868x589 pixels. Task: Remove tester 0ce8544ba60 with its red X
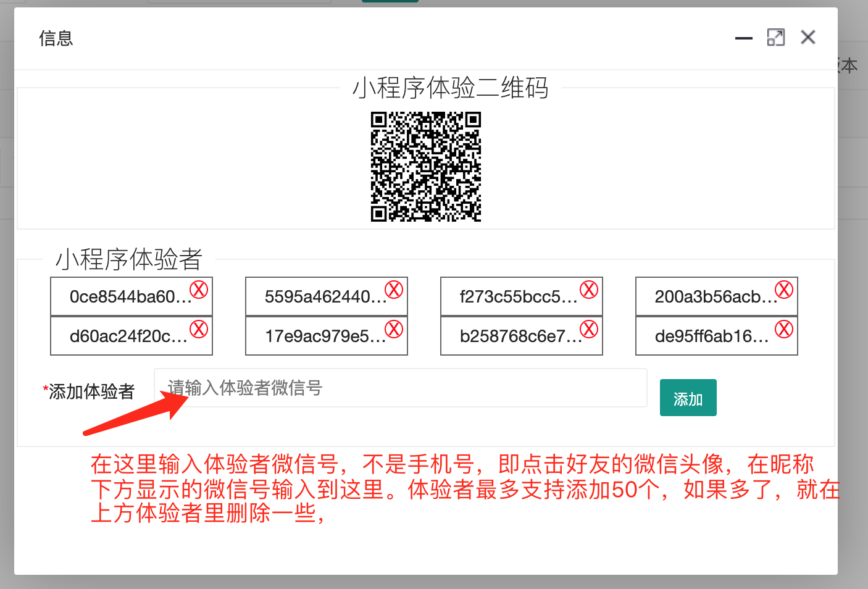point(199,290)
